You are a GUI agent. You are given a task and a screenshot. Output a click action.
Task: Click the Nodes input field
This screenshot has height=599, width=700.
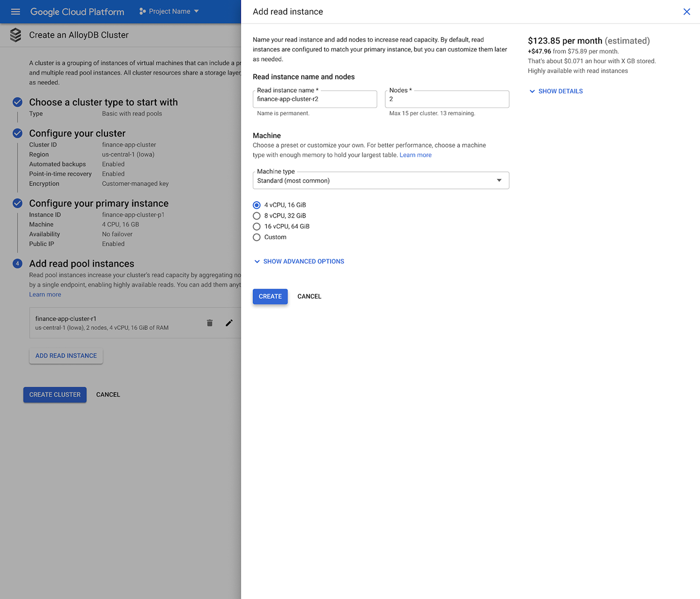[x=447, y=99]
